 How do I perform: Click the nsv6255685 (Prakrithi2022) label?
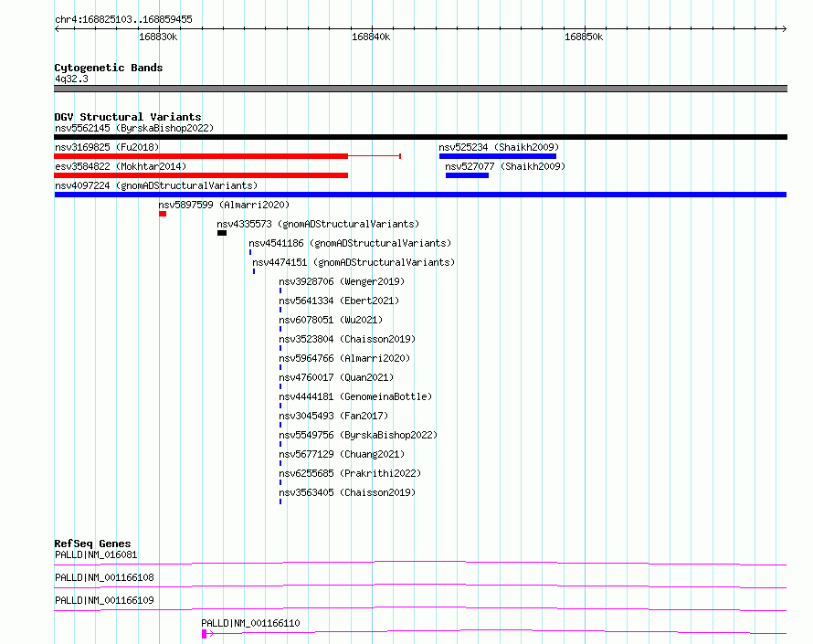pyautogui.click(x=350, y=473)
